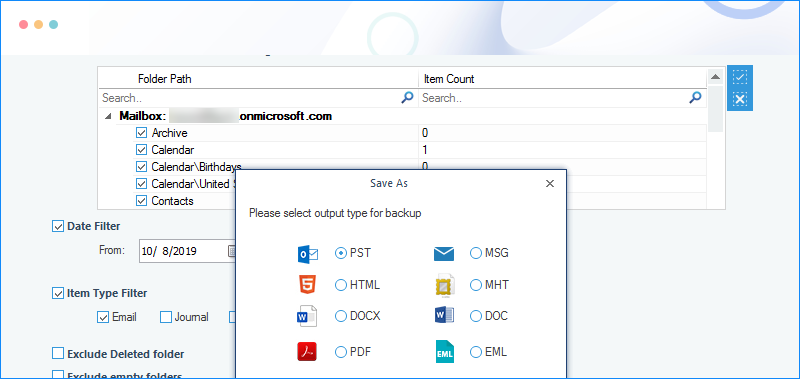Select DOC output type
Screen dimensions: 800x379
pos(476,316)
